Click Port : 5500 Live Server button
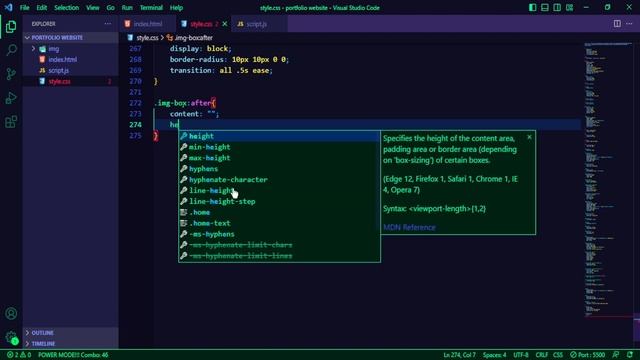 point(588,355)
